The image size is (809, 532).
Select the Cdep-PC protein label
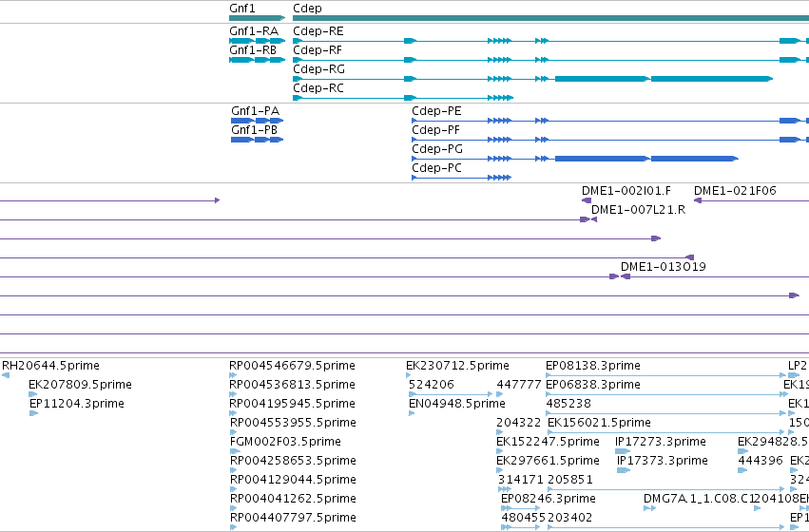(x=436, y=168)
